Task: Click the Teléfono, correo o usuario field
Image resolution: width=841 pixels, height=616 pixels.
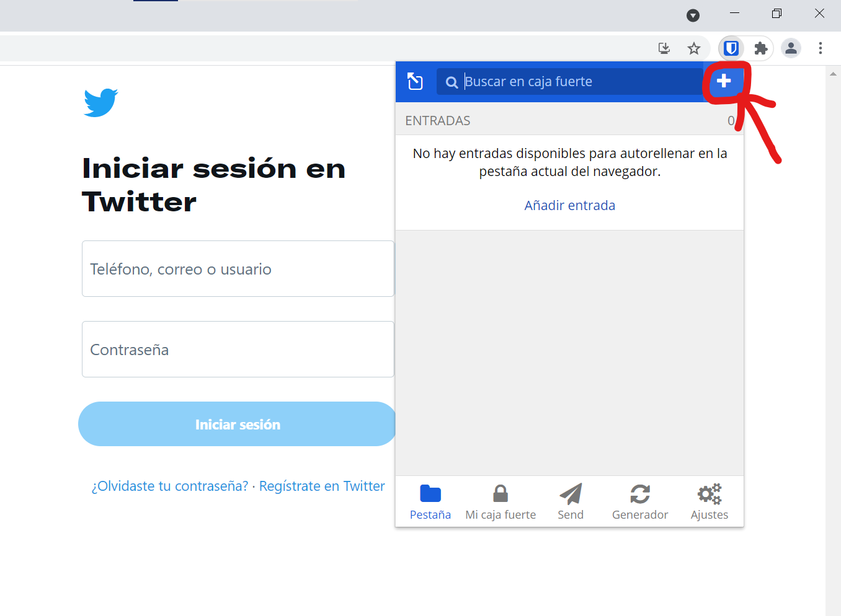Action: point(238,269)
